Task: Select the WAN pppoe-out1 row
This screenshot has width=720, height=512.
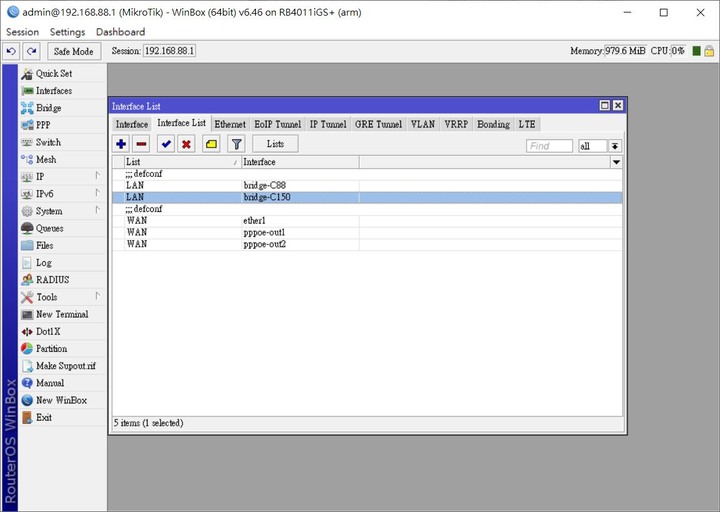Action: click(x=367, y=232)
